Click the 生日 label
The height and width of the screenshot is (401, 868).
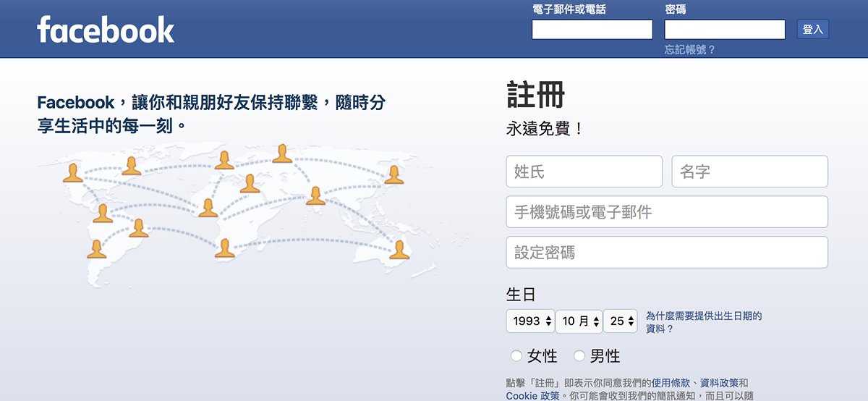(x=522, y=295)
